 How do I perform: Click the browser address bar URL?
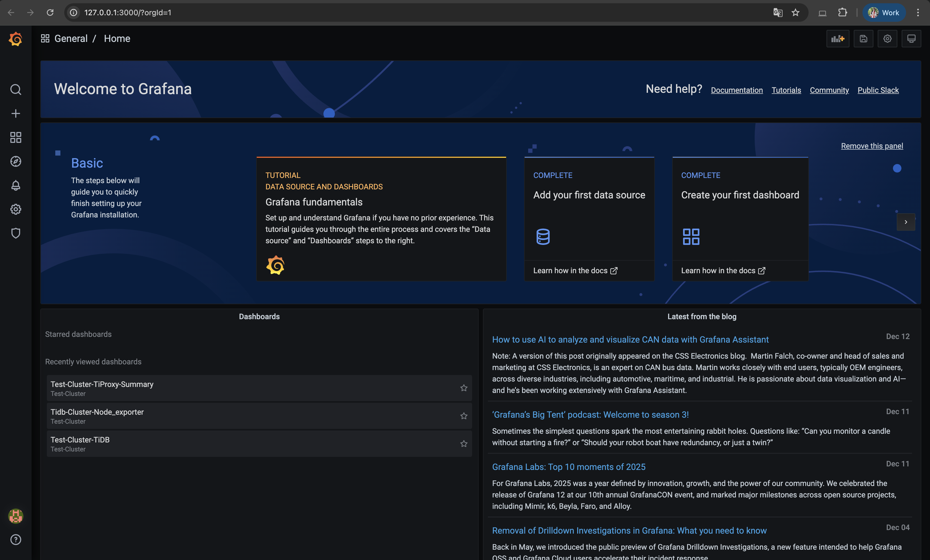point(128,13)
